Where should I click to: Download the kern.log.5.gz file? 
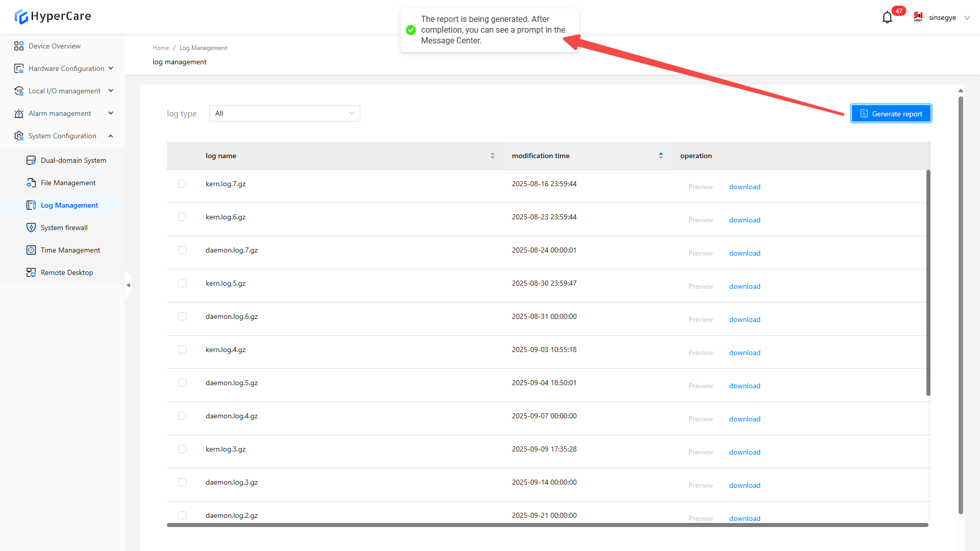[x=744, y=286]
